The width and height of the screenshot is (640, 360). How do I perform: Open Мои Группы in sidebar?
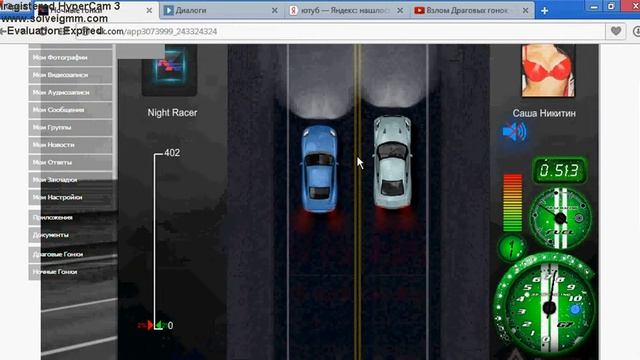[71, 127]
